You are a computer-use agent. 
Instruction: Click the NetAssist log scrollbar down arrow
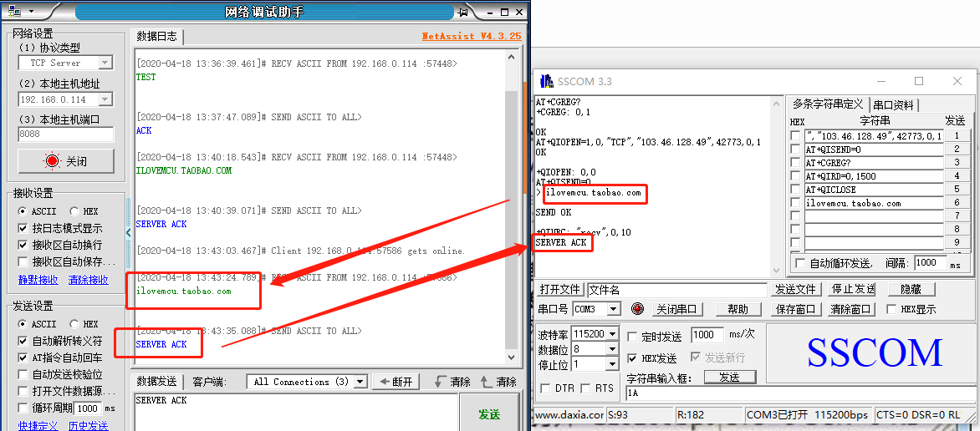click(x=511, y=357)
